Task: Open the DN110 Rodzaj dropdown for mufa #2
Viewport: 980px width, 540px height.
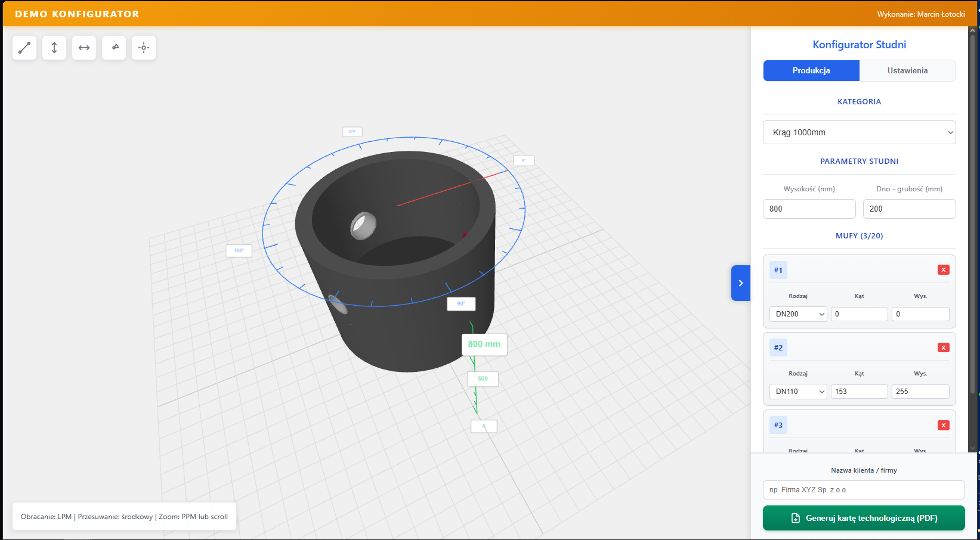Action: [798, 392]
